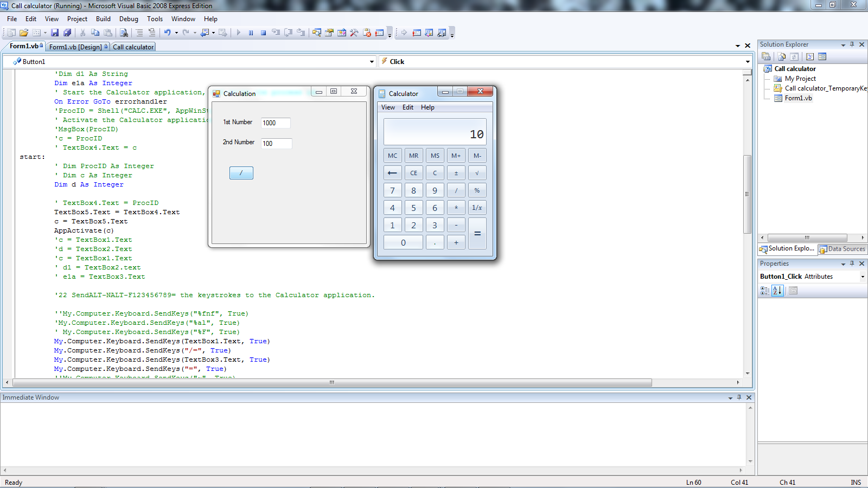This screenshot has height=488, width=868.
Task: Close the active document tab with X
Action: coord(748,46)
